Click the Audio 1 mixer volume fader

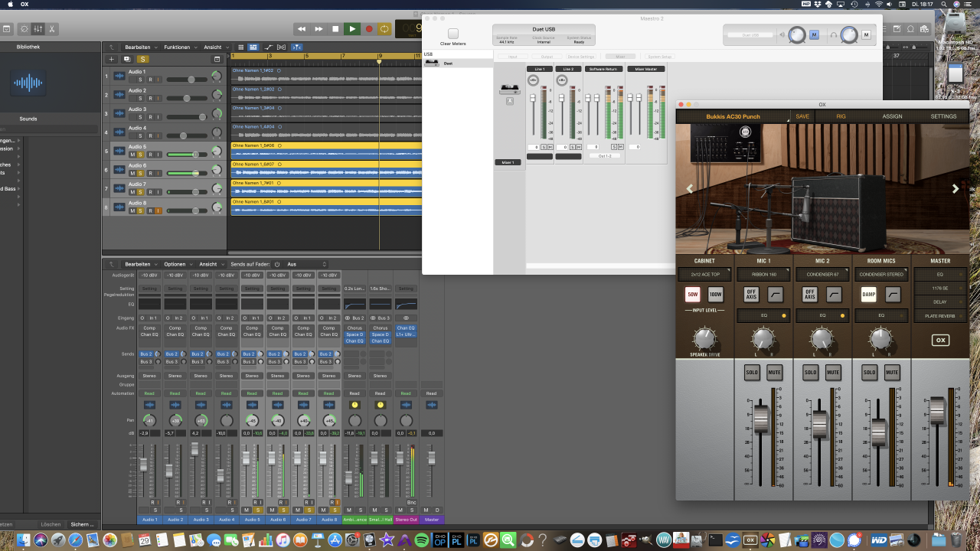pyautogui.click(x=143, y=465)
